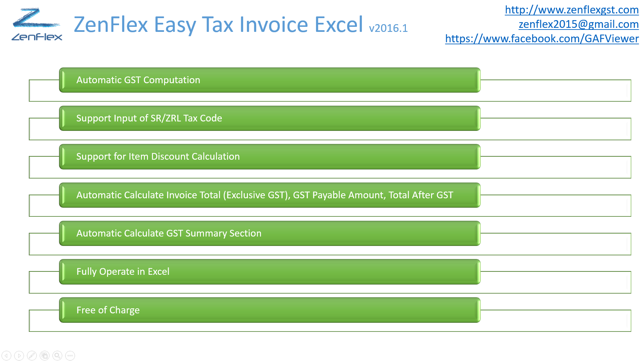The width and height of the screenshot is (644, 361).
Task: Select 'Support Input of SR/ZRL Tax Code'
Action: click(x=270, y=118)
